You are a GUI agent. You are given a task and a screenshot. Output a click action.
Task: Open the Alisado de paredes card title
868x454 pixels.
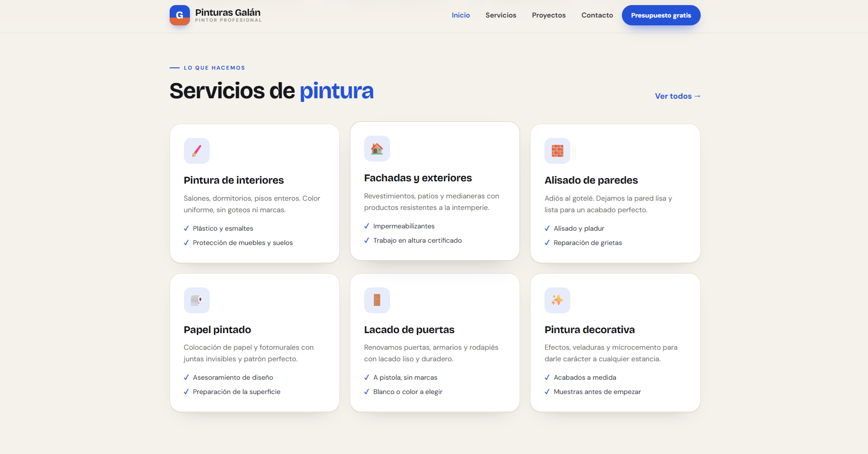pyautogui.click(x=591, y=180)
